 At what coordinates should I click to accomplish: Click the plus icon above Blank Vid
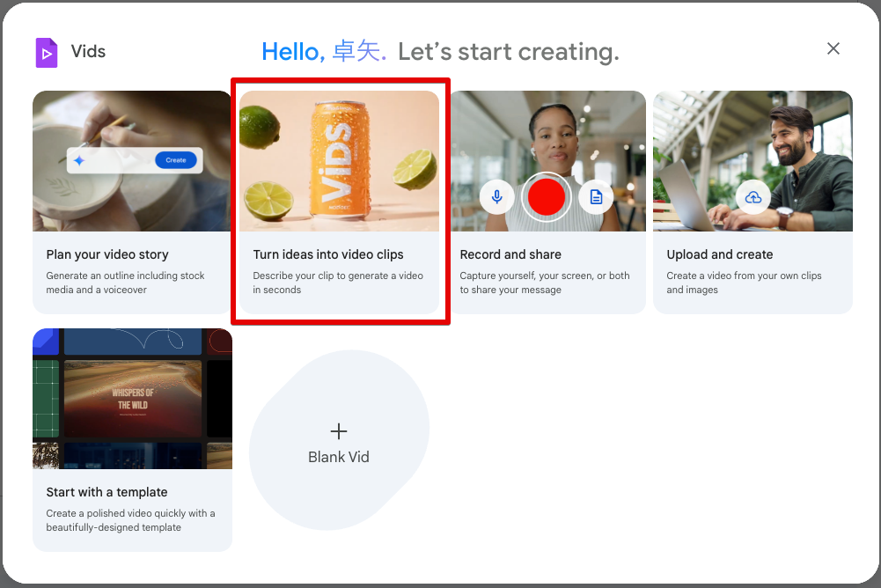(x=339, y=430)
